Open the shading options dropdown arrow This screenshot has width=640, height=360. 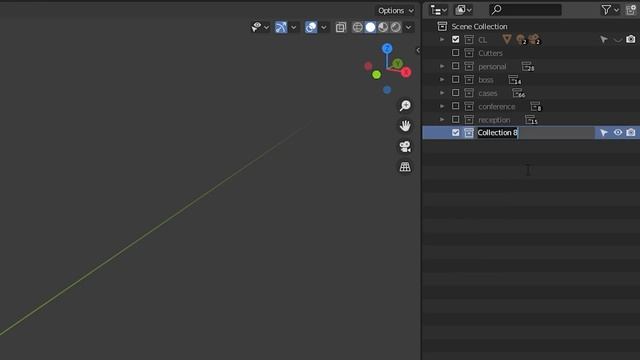coord(408,28)
